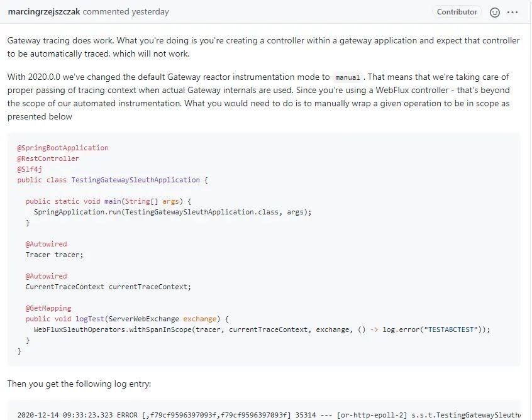532x420 pixels.
Task: Open marcingrzejszczak's profile link
Action: pyautogui.click(x=44, y=12)
